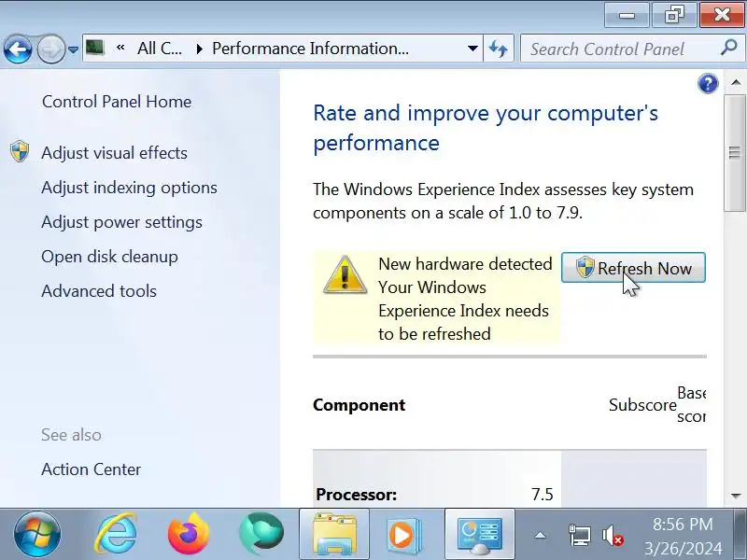Click the Refresh Now button

(x=633, y=268)
